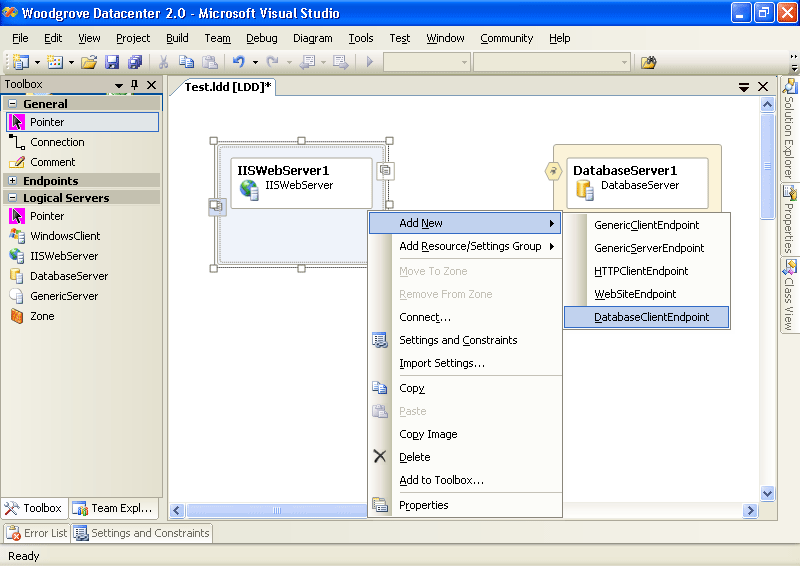The width and height of the screenshot is (800, 566).
Task: Select the WindowsClient toolbox item
Action: pyautogui.click(x=65, y=236)
